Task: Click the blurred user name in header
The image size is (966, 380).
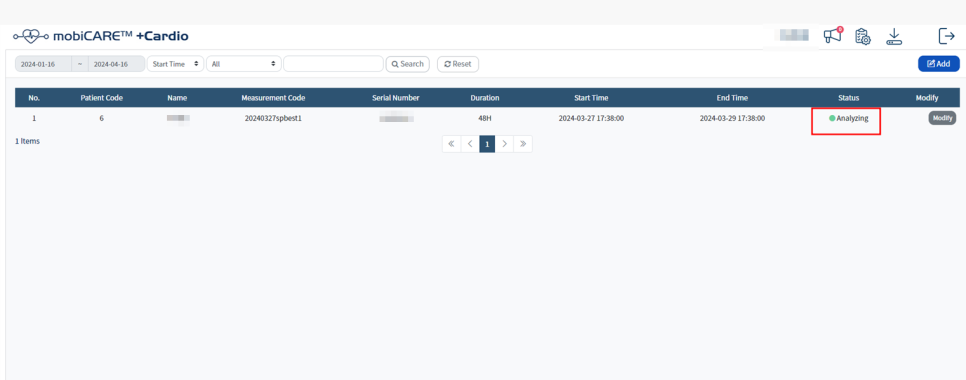Action: point(794,35)
